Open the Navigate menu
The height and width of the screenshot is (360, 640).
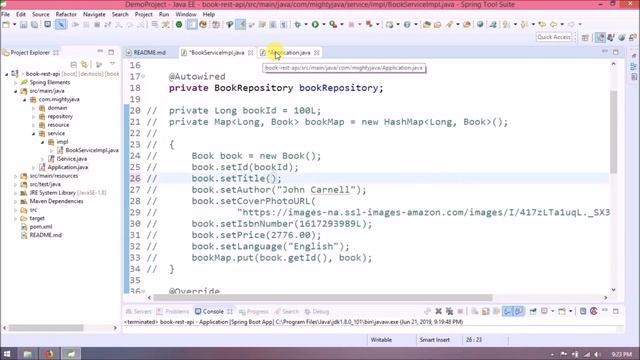[x=94, y=14]
